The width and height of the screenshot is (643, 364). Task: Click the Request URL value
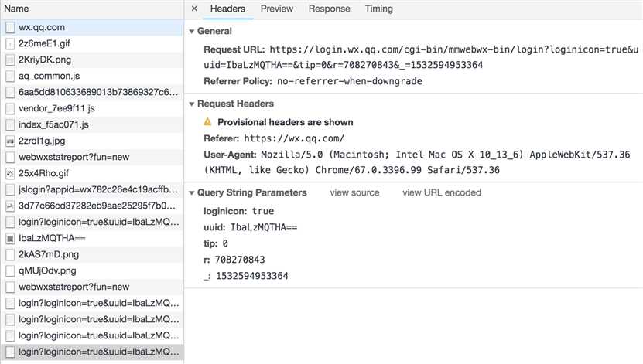point(421,57)
